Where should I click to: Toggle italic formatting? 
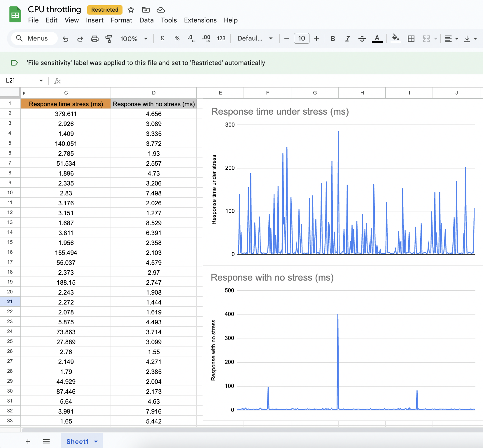347,38
